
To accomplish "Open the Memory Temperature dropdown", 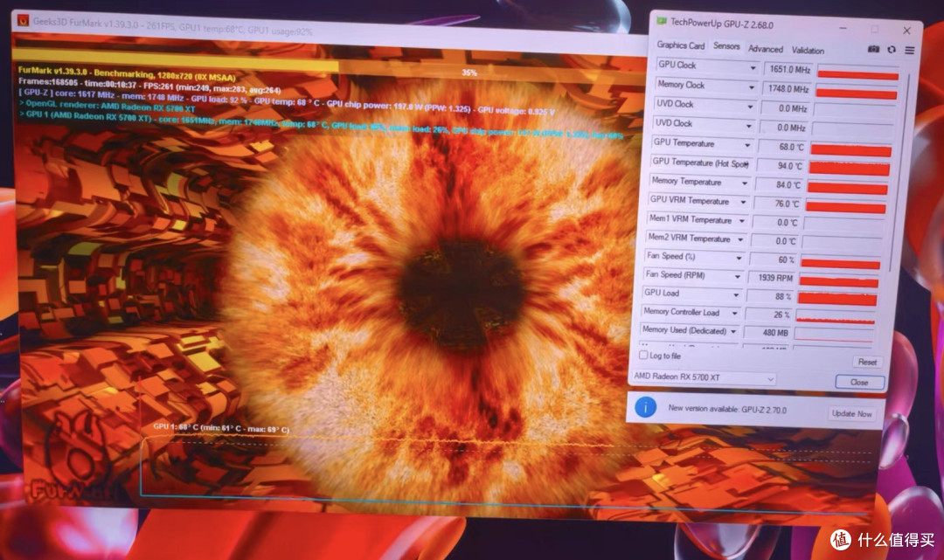I will 745,183.
